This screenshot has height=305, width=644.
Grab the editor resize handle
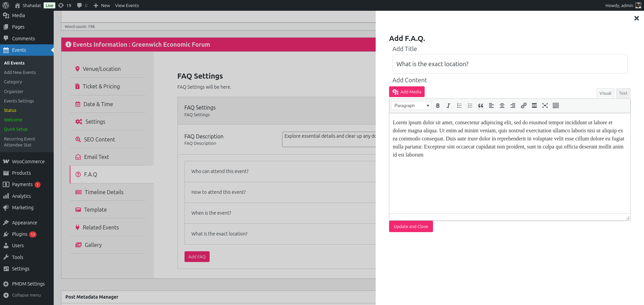628,218
